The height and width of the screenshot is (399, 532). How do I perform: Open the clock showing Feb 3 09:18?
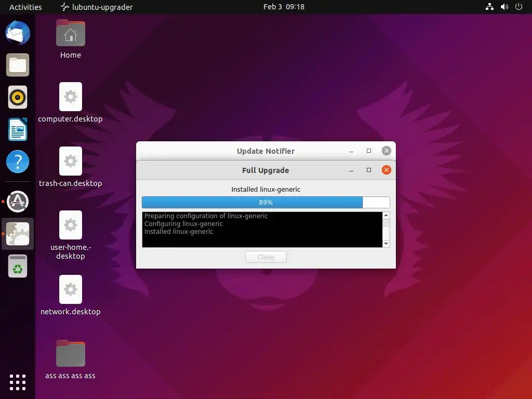click(x=284, y=7)
